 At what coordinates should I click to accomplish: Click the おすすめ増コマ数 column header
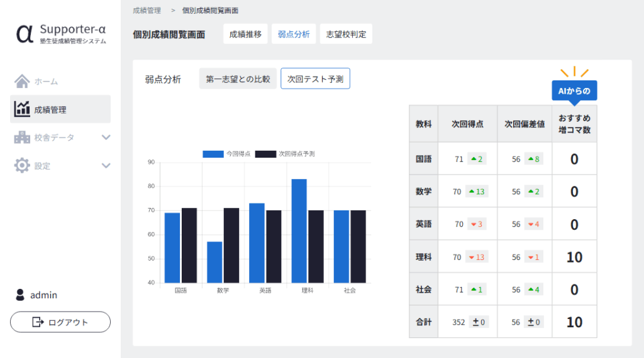[574, 124]
